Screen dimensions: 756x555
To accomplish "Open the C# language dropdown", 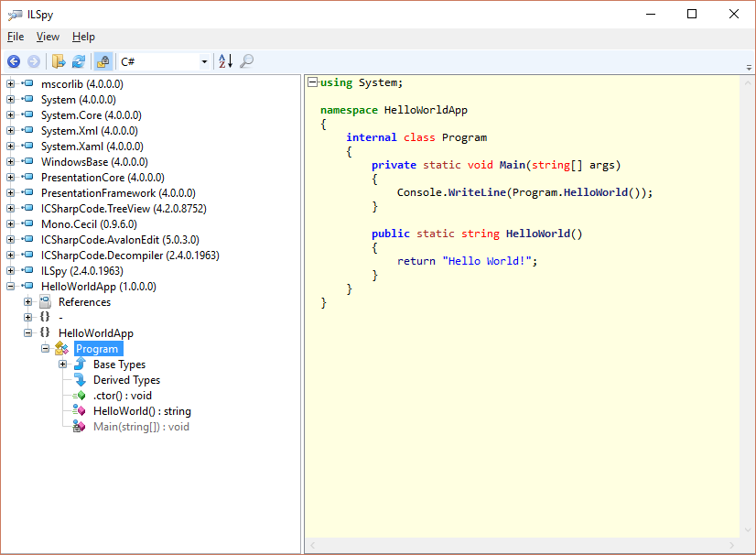I will pyautogui.click(x=204, y=61).
